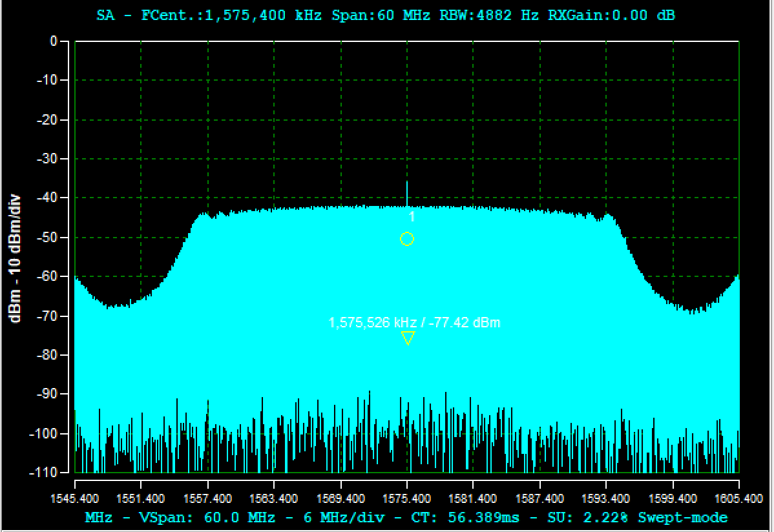The image size is (774, 532).
Task: Click the 1587.400 frequency axis label
Action: (x=539, y=498)
